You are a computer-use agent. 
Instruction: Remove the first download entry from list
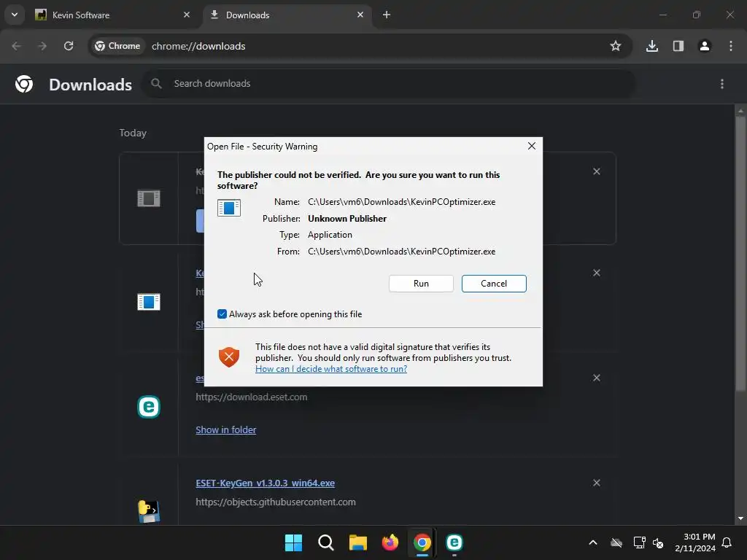[x=597, y=171]
